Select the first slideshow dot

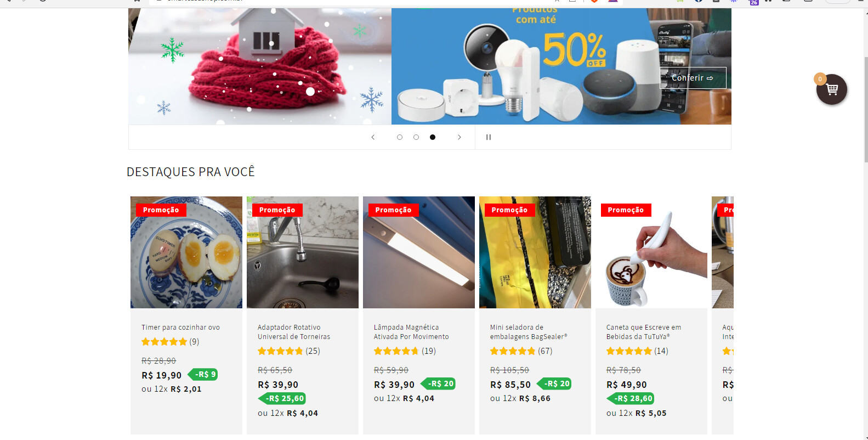coord(400,137)
